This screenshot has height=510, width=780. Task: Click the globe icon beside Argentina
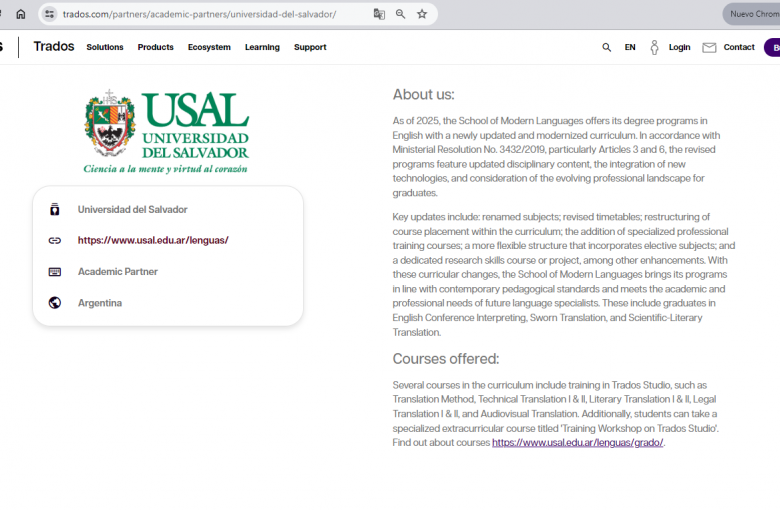(55, 303)
